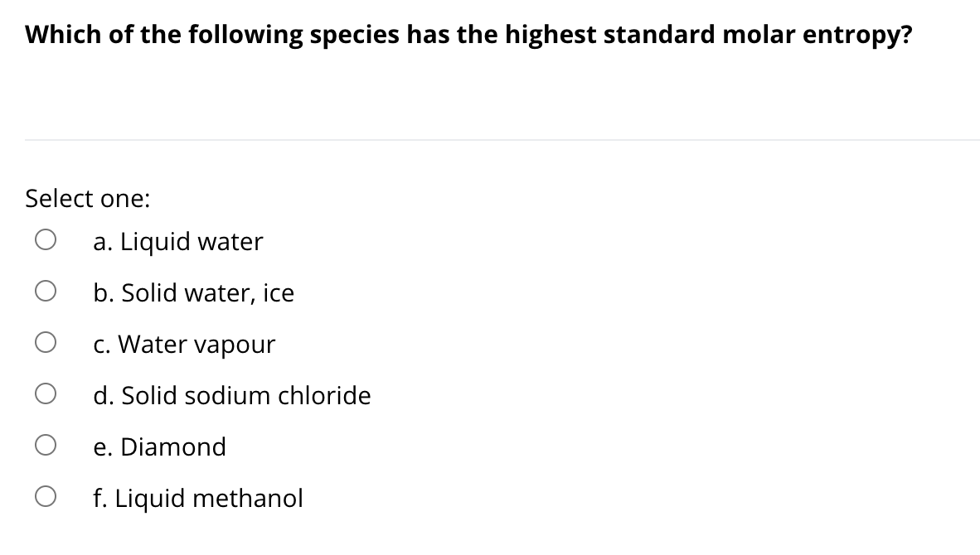Click the "c. Water vapour" answer label
Image resolution: width=980 pixels, height=555 pixels.
click(183, 344)
